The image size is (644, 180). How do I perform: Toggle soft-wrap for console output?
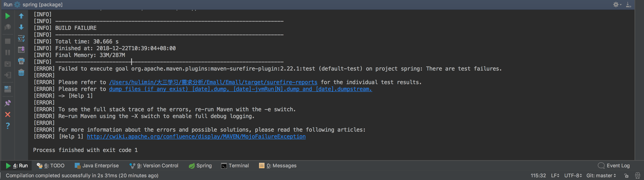pyautogui.click(x=21, y=38)
